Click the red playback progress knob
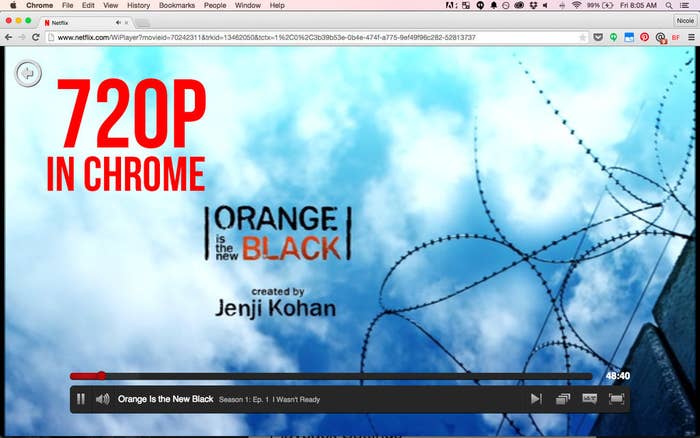The width and height of the screenshot is (700, 438). [102, 375]
